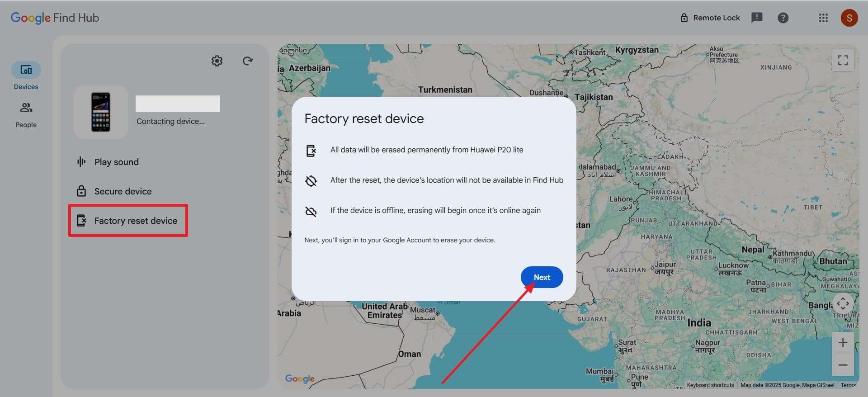Send feedback via the exclamation icon
The height and width of the screenshot is (397, 868).
tap(757, 18)
